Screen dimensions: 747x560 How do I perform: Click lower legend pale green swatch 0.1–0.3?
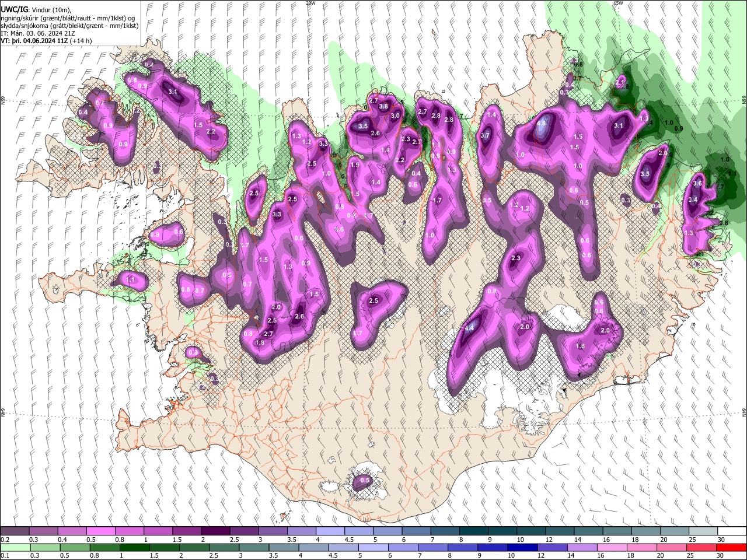(15, 547)
